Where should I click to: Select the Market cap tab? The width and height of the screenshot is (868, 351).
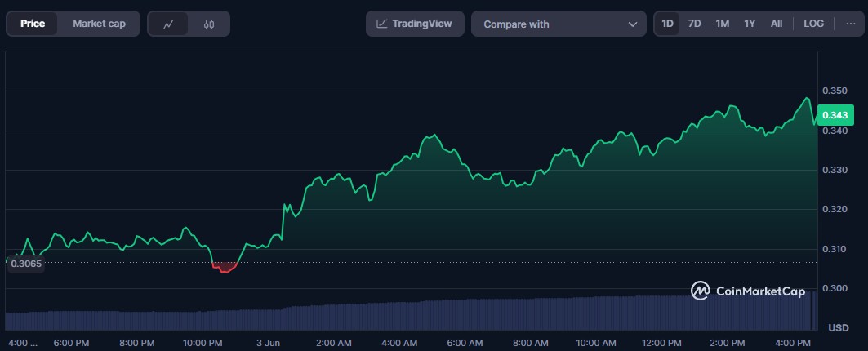point(99,24)
